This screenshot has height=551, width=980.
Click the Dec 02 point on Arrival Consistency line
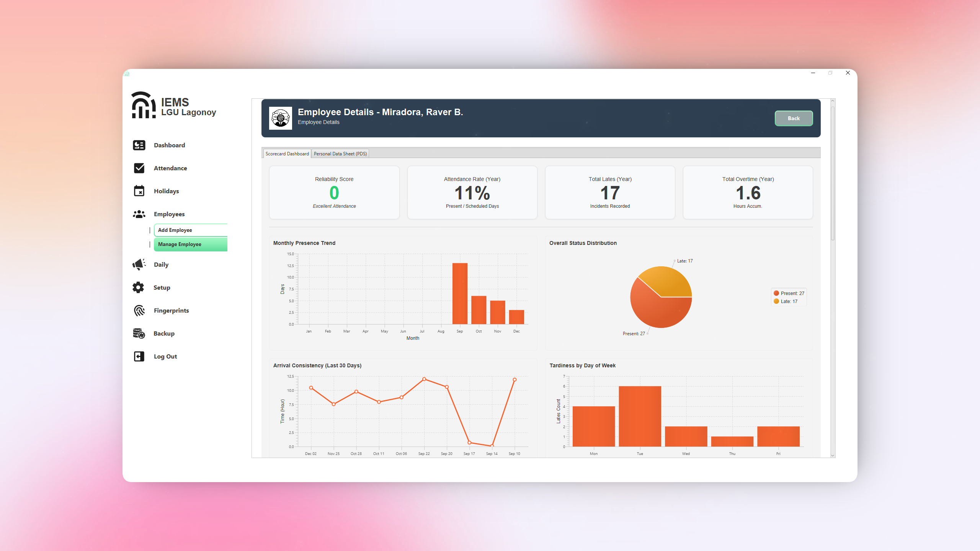311,388
